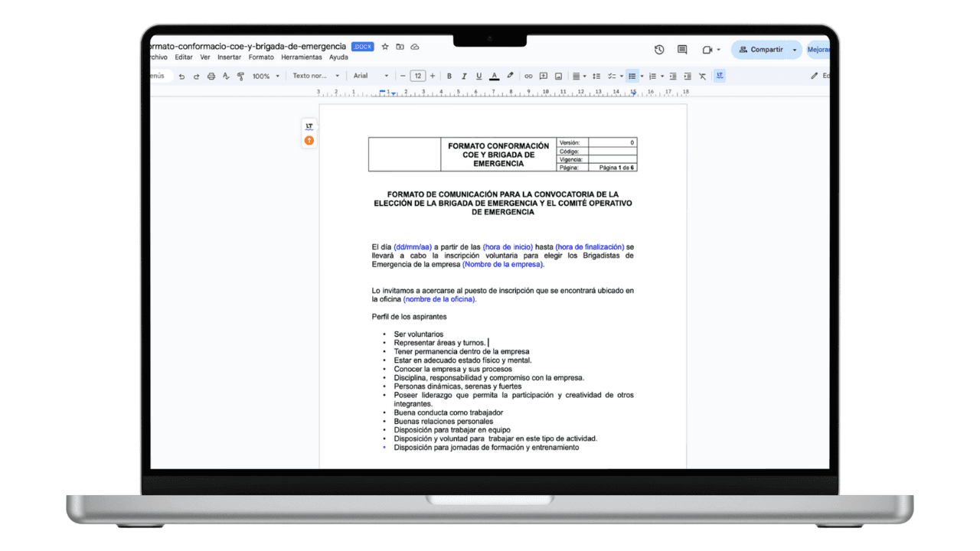The image size is (980, 551).
Task: Add a comment via toolbar icon
Action: (x=544, y=76)
